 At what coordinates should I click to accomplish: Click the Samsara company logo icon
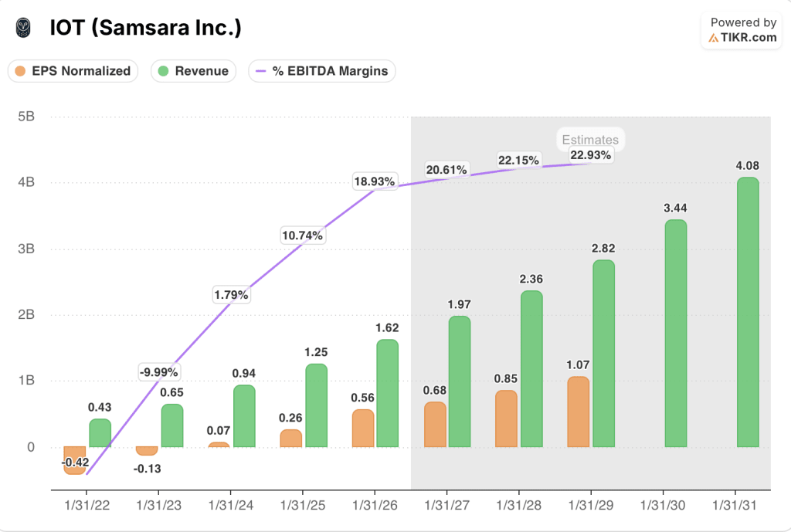tap(23, 25)
